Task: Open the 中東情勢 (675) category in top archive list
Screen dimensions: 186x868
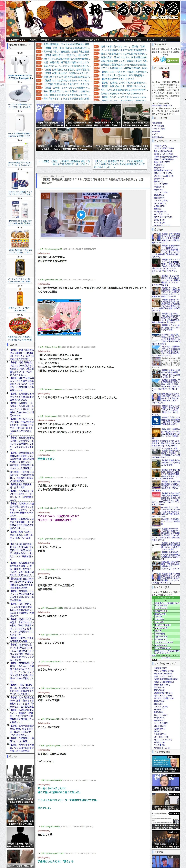Action: pyautogui.click(x=160, y=146)
